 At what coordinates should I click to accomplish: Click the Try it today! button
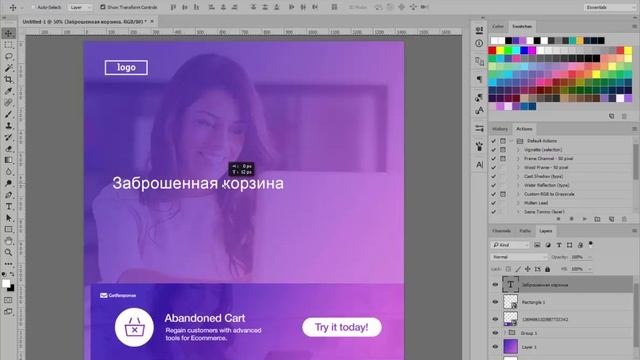(342, 327)
